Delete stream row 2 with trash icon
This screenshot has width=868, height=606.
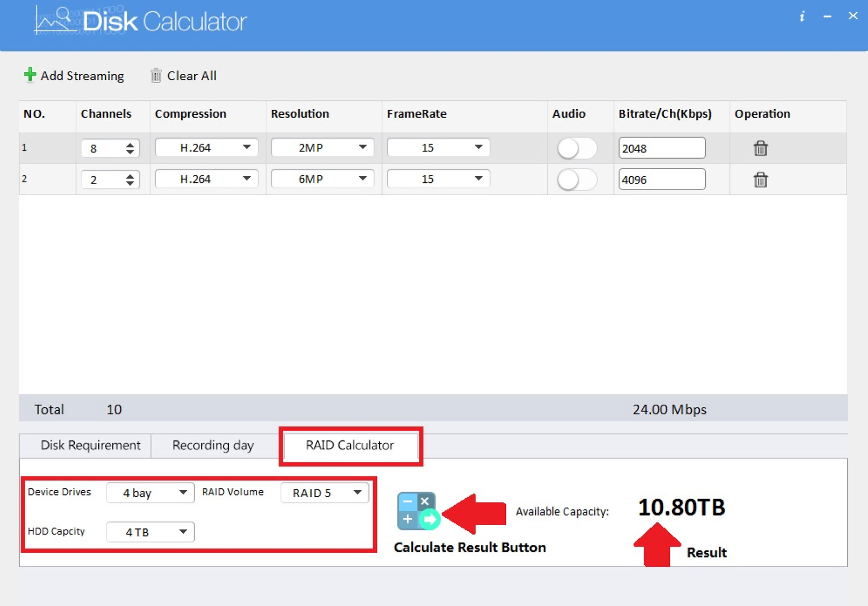pos(760,180)
